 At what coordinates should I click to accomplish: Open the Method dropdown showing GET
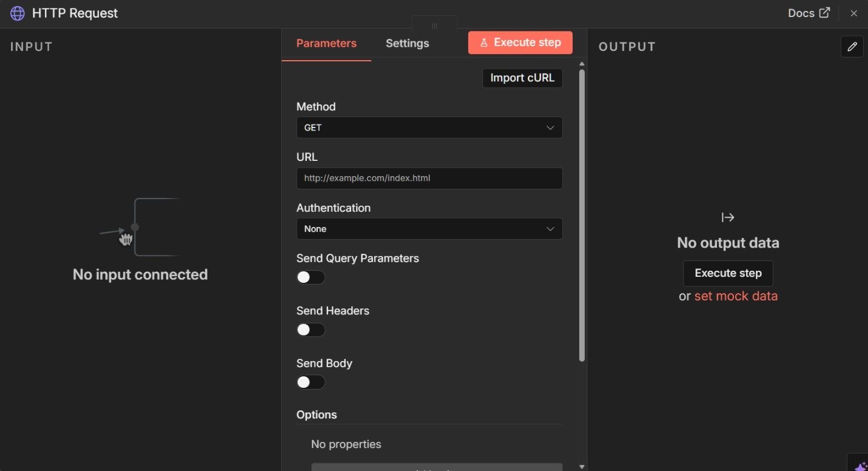pos(429,127)
